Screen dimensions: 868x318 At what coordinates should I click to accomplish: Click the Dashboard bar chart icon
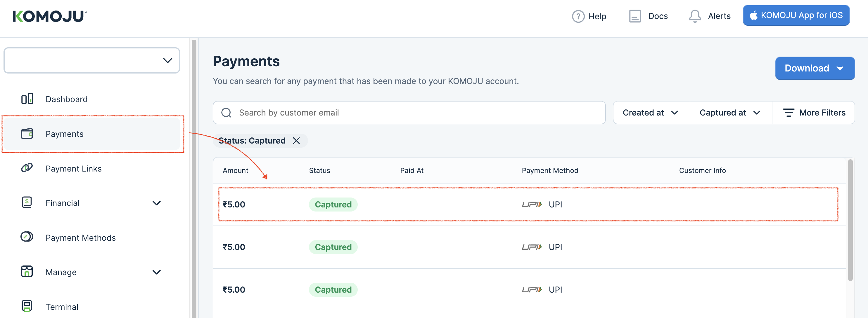tap(27, 99)
